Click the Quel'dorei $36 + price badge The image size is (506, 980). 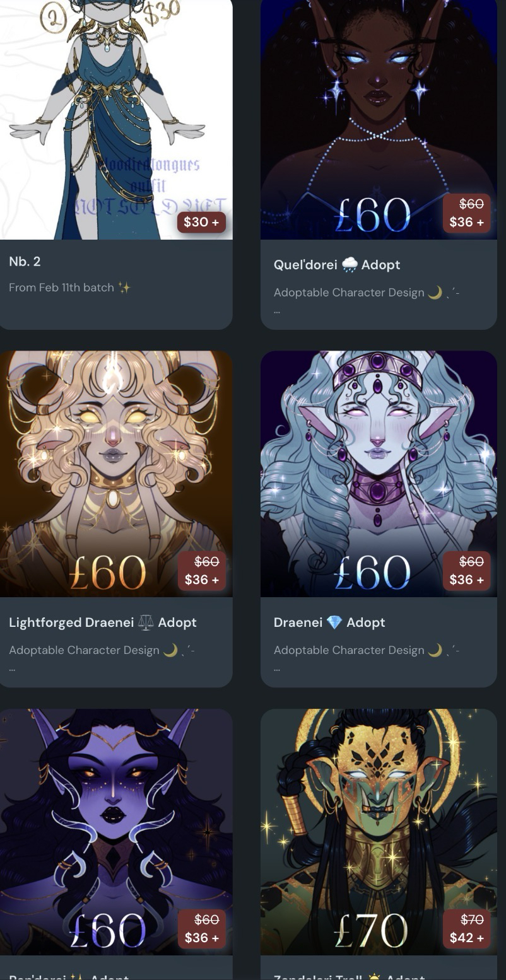coord(466,213)
